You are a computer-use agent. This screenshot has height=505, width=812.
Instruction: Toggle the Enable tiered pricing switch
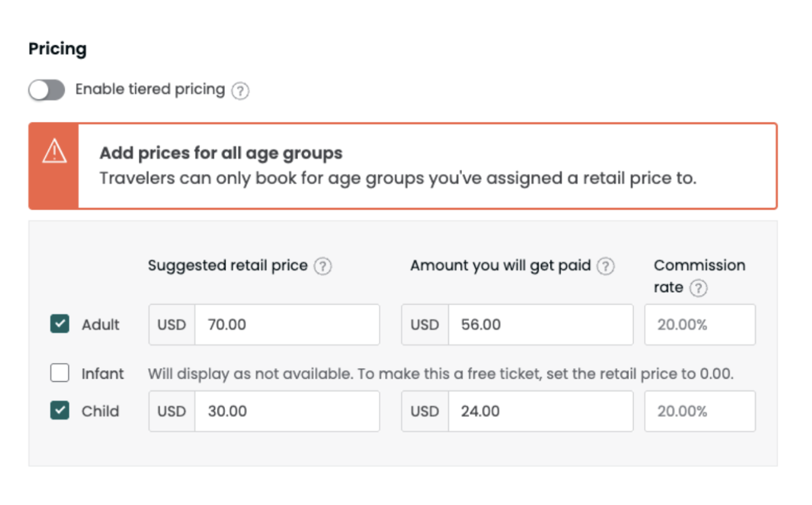click(x=47, y=90)
